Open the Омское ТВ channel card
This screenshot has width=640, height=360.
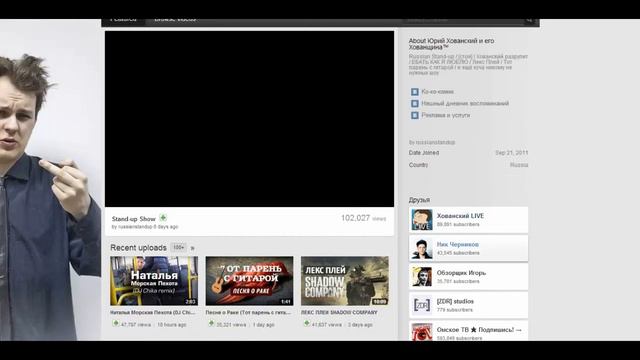click(469, 331)
